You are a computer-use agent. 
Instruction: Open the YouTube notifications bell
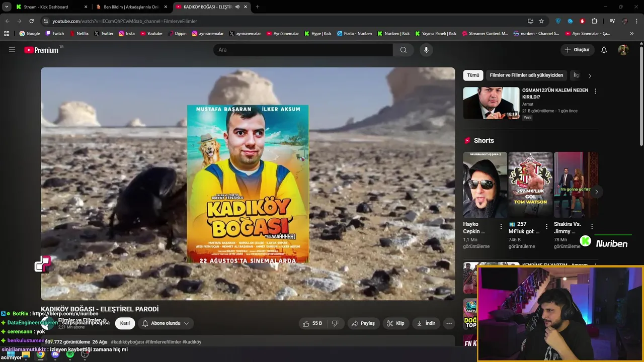pyautogui.click(x=604, y=50)
